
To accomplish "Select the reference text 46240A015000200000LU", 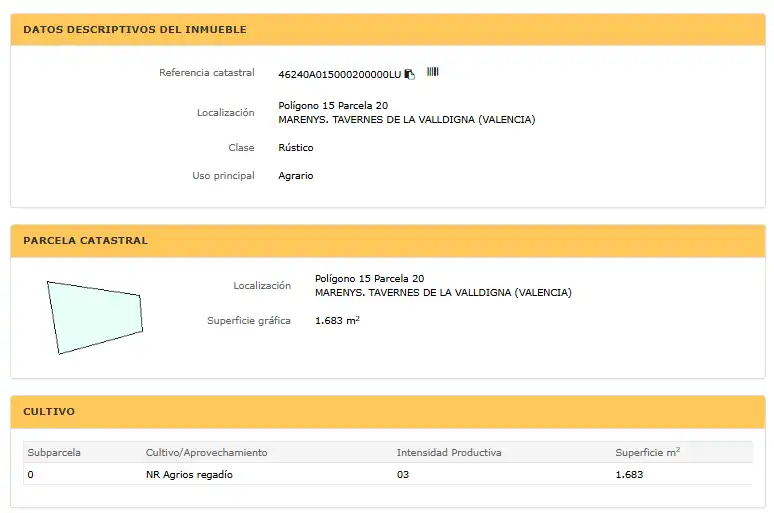I will (x=340, y=75).
